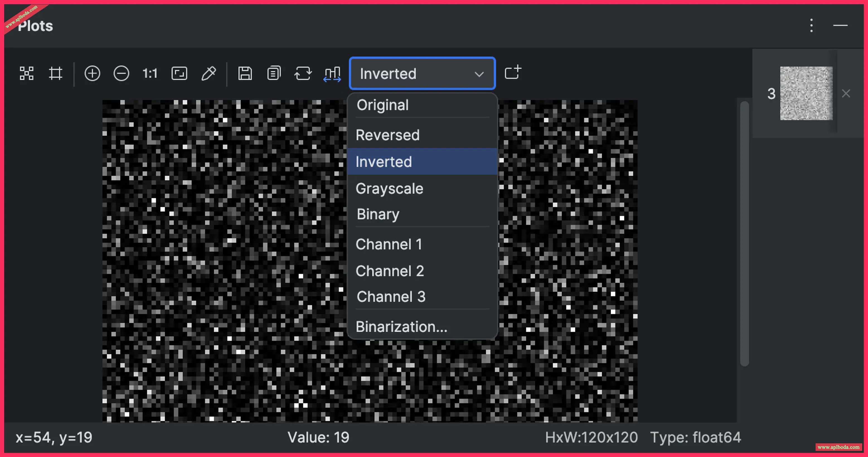Select the color picker eyedropper tool
Screen dimensions: 868x457
208,73
